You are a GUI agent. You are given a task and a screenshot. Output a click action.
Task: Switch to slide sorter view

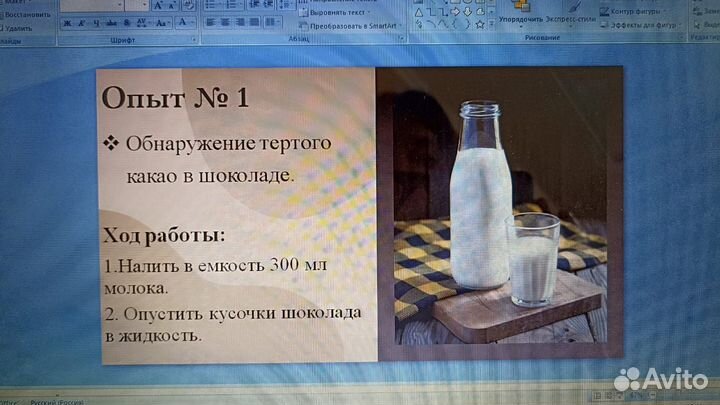609,395
